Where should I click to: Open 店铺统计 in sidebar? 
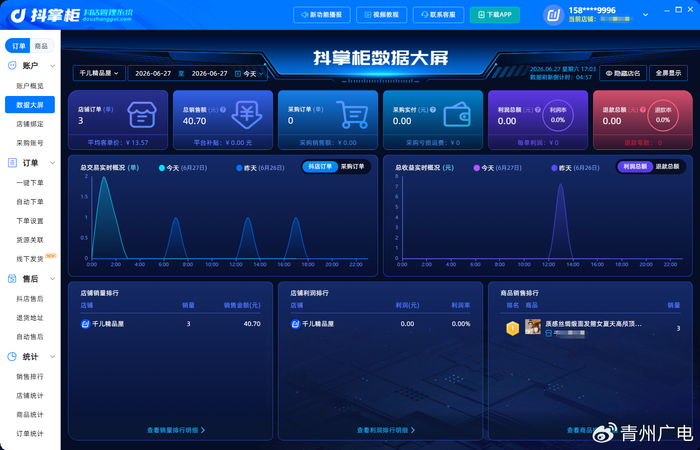(x=30, y=396)
